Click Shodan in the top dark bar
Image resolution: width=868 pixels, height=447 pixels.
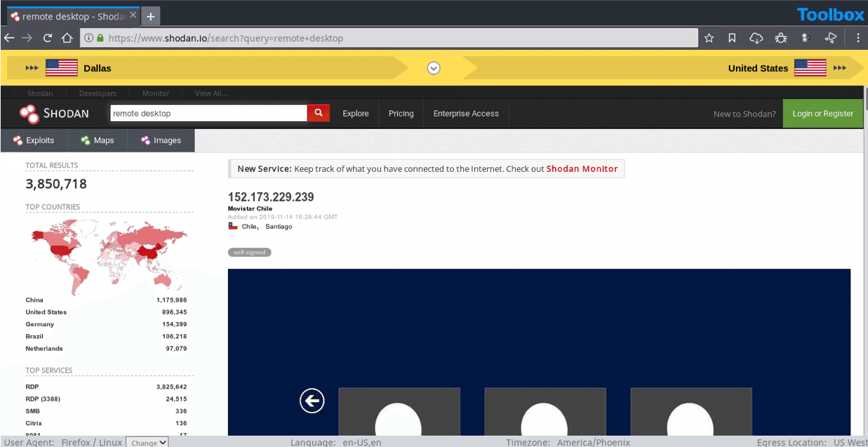coord(40,93)
